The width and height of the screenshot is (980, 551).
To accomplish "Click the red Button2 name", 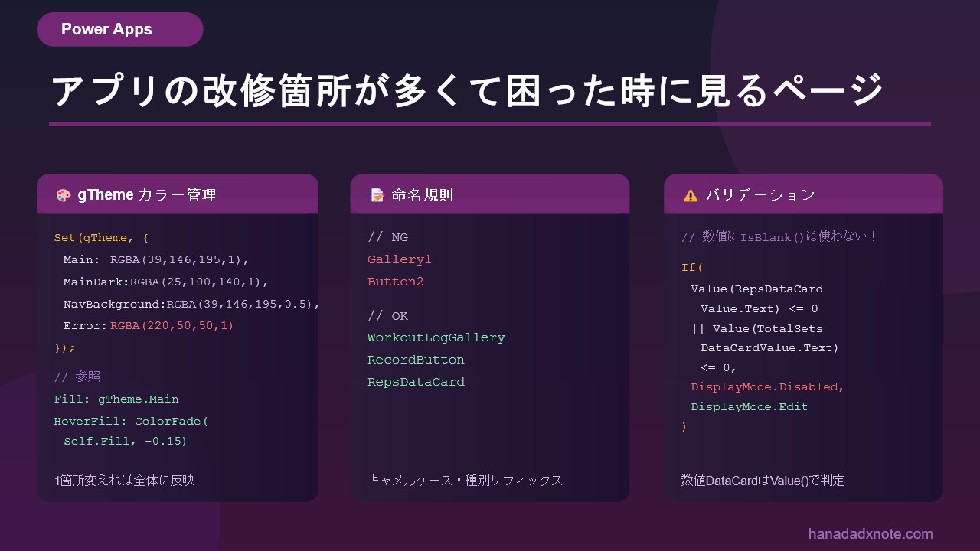I will tap(396, 282).
